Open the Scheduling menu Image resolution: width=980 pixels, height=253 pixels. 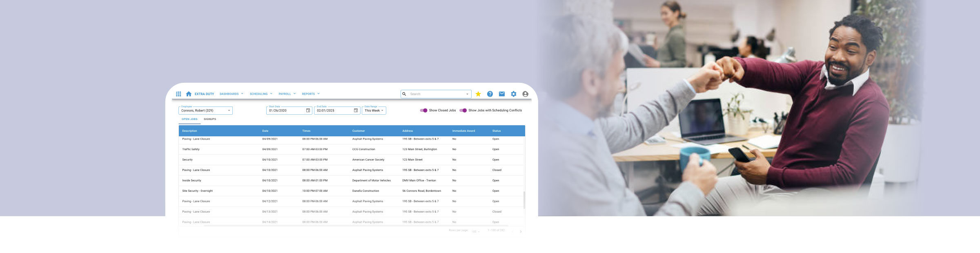click(261, 94)
